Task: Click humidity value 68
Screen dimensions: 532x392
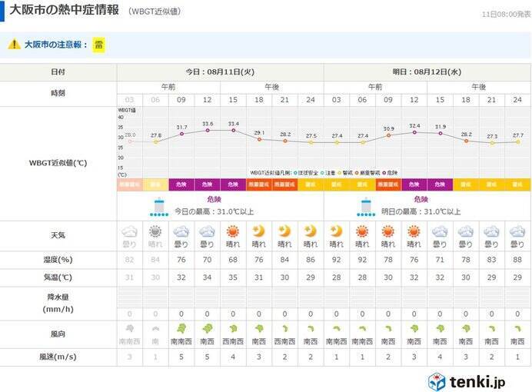Action: coord(233,260)
